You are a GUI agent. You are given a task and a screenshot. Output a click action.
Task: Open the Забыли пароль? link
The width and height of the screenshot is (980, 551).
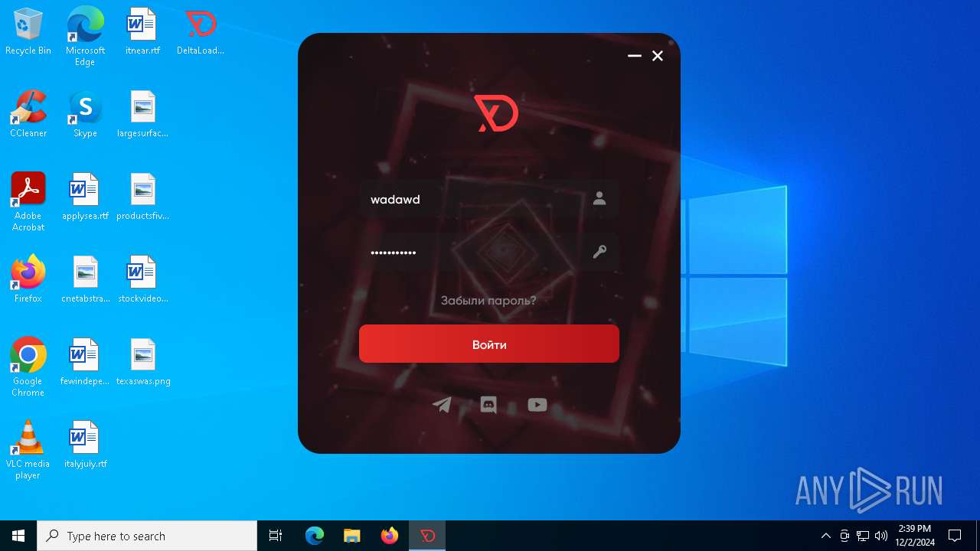point(488,301)
